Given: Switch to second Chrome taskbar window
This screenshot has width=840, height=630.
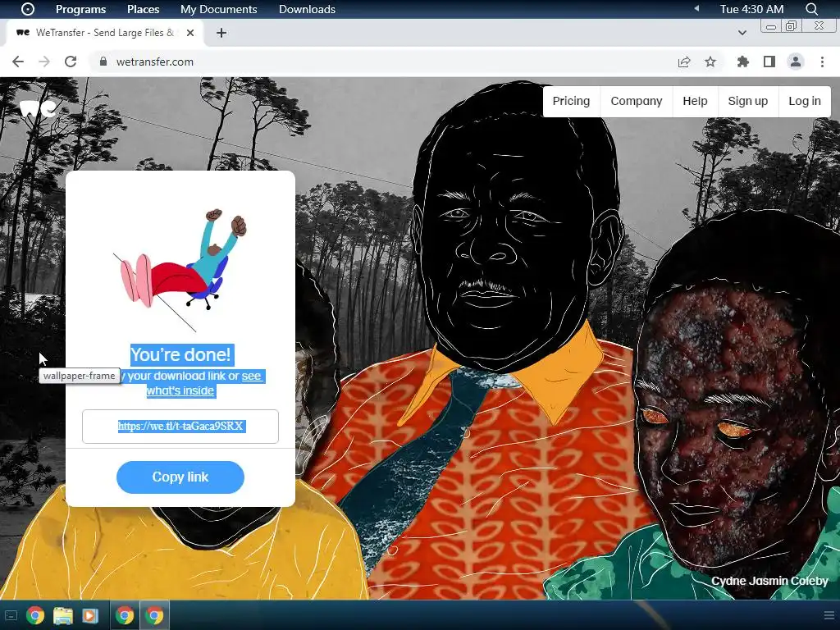Looking at the screenshot, I should pyautogui.click(x=125, y=615).
